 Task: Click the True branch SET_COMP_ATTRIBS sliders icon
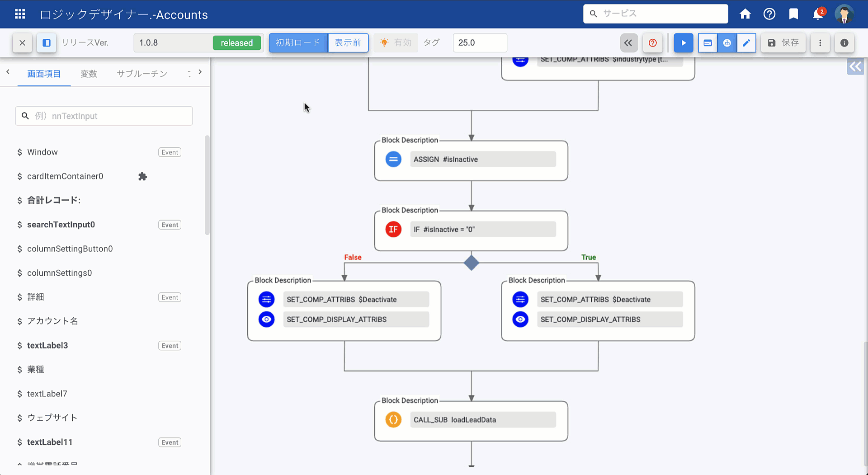520,299
